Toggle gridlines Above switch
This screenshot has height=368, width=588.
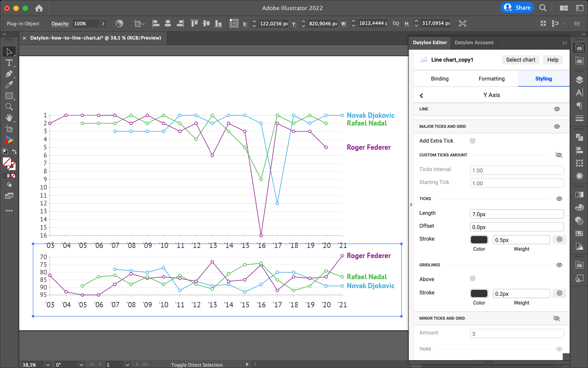pyautogui.click(x=472, y=278)
